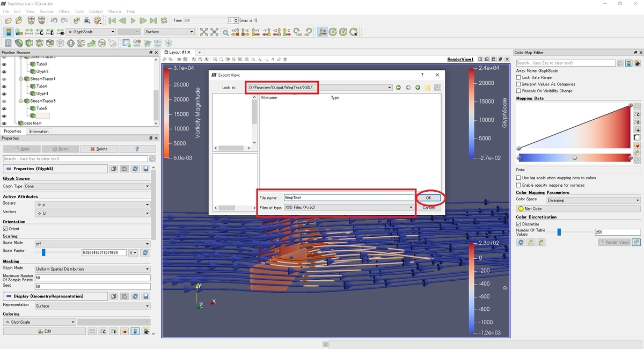The image size is (644, 349).
Task: Click the green Play animation button
Action: [133, 20]
